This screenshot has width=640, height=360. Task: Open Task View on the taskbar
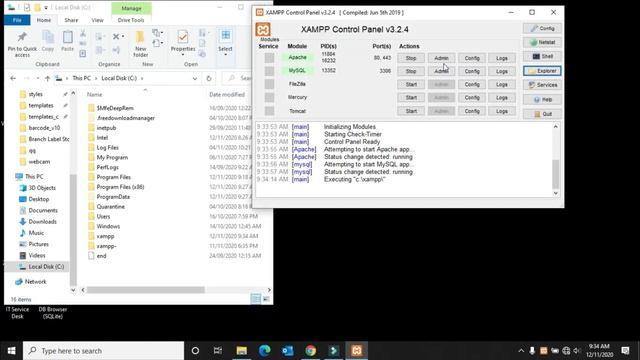point(218,351)
